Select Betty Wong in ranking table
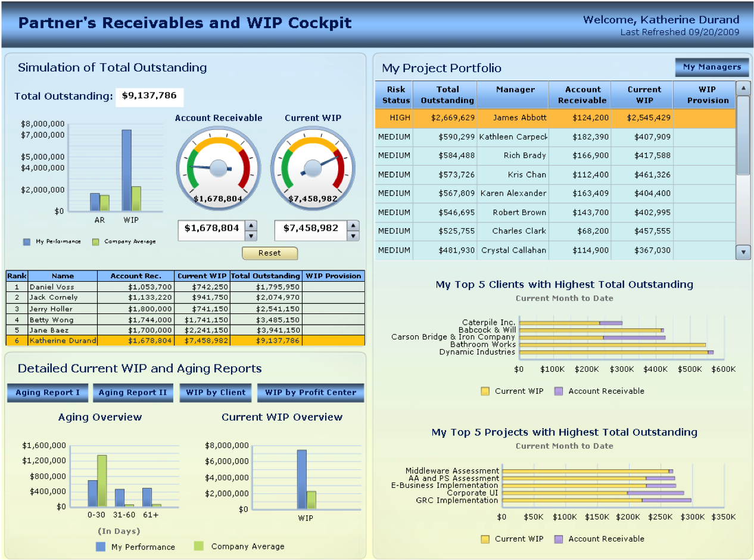 (x=185, y=320)
